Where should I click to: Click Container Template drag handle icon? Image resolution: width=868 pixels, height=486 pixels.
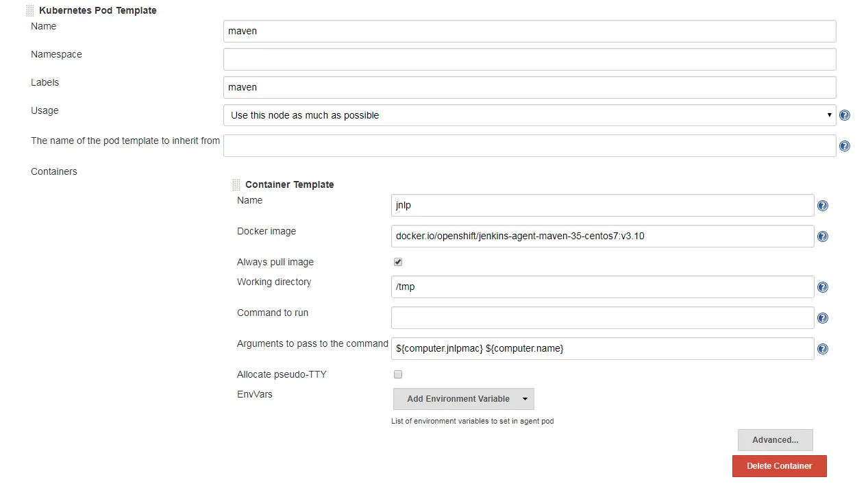236,184
